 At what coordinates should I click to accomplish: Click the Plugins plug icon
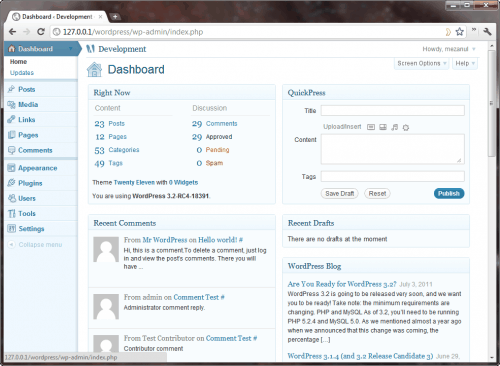coord(11,183)
